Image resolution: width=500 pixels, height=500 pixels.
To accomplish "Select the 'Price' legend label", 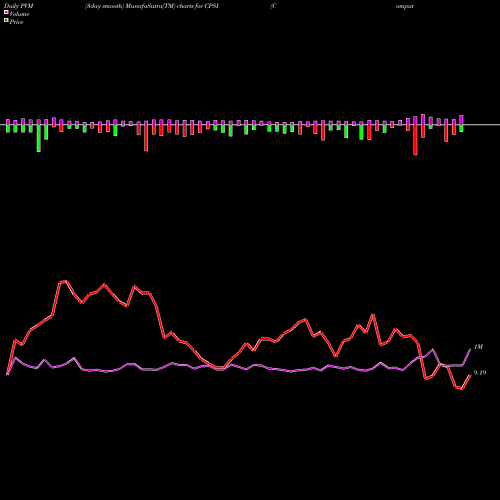I will pos(16,22).
